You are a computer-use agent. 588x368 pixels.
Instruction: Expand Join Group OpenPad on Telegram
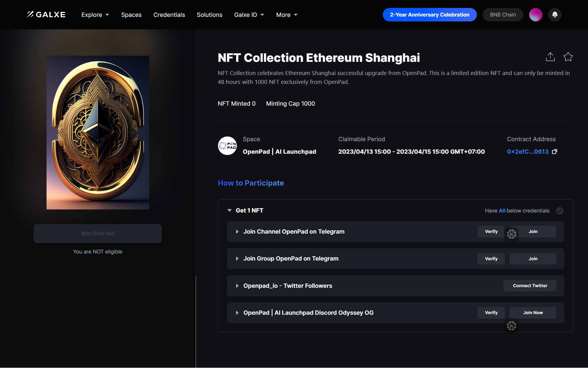click(237, 259)
